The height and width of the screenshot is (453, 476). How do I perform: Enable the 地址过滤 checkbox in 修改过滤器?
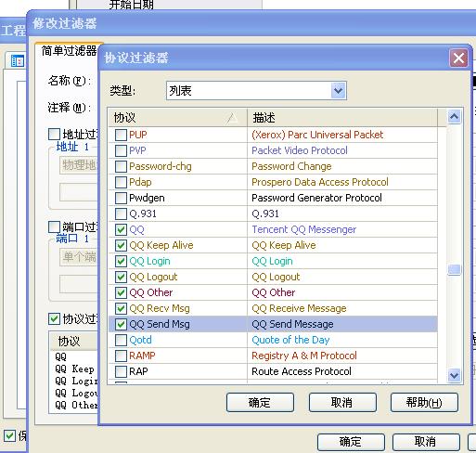point(54,135)
